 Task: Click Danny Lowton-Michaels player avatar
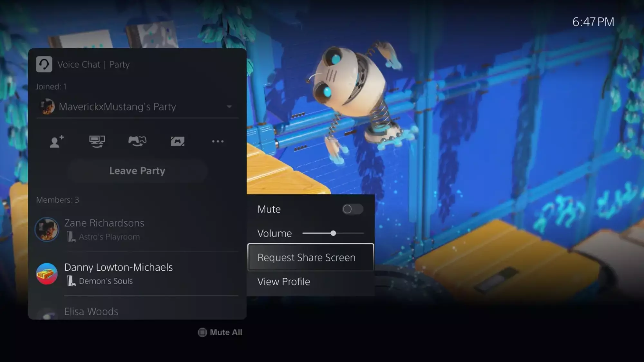point(46,273)
